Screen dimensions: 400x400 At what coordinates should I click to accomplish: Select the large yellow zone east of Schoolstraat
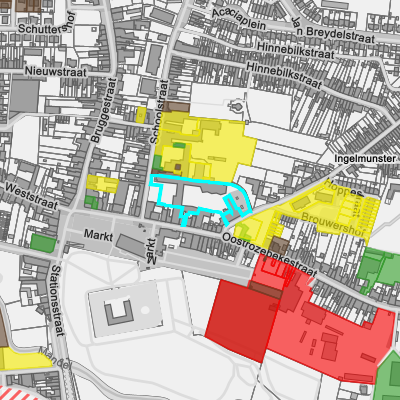[x=207, y=147]
